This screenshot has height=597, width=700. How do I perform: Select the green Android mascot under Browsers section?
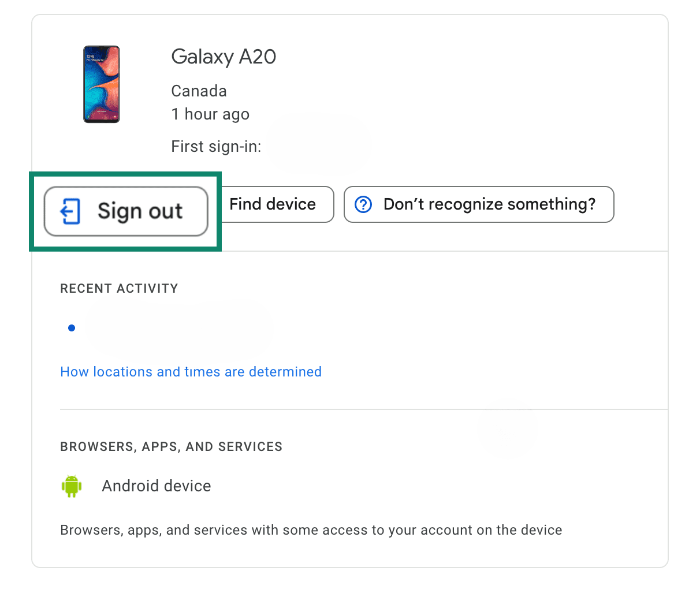point(72,486)
